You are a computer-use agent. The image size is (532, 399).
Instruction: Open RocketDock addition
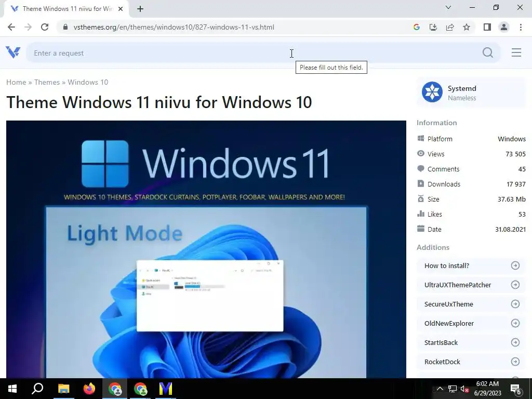pos(472,362)
